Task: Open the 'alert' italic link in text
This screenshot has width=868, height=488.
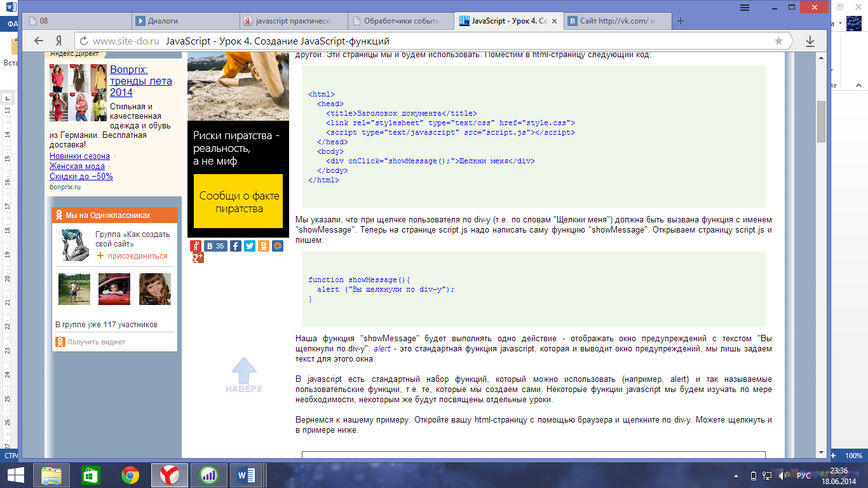Action: pos(382,348)
